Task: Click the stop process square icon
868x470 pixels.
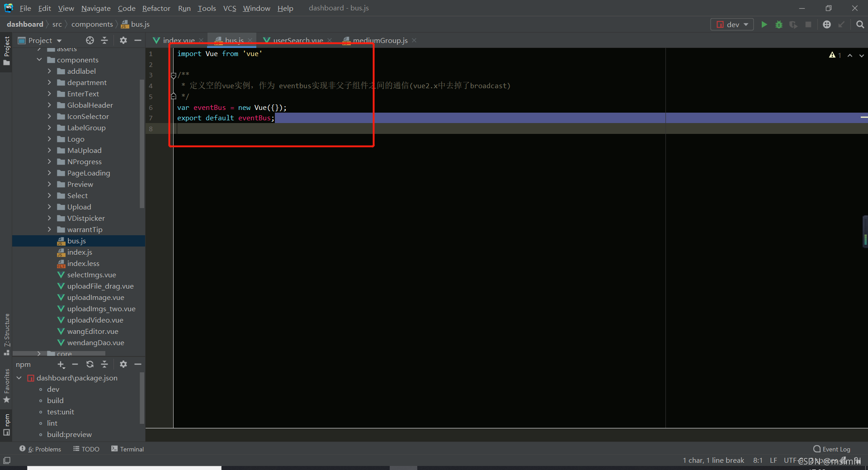Action: tap(808, 24)
